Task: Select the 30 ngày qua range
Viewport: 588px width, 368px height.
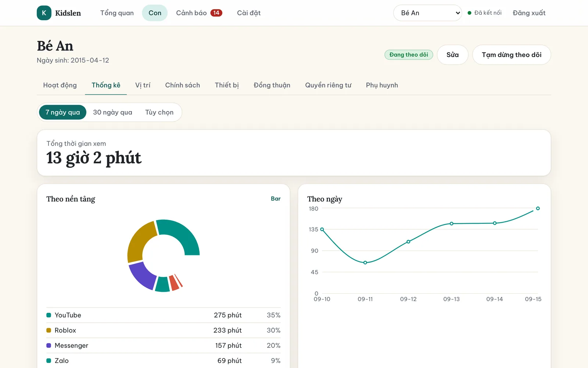Action: tap(112, 112)
